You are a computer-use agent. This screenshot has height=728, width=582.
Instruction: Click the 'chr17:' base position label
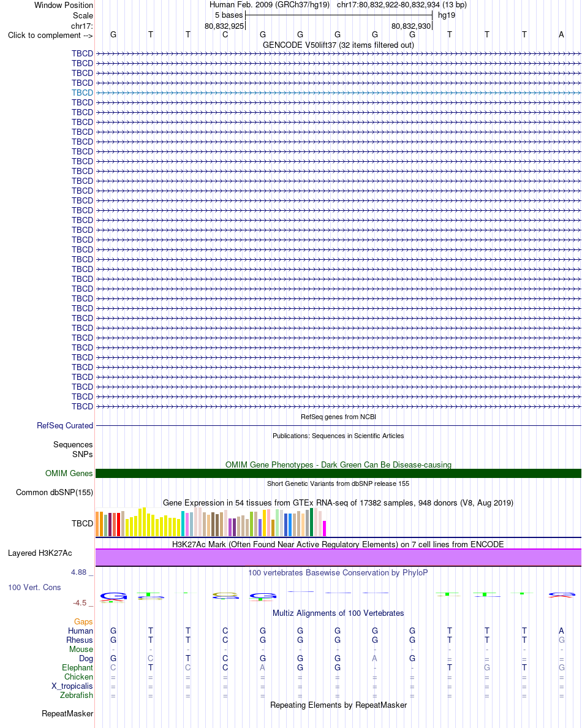pos(81,26)
